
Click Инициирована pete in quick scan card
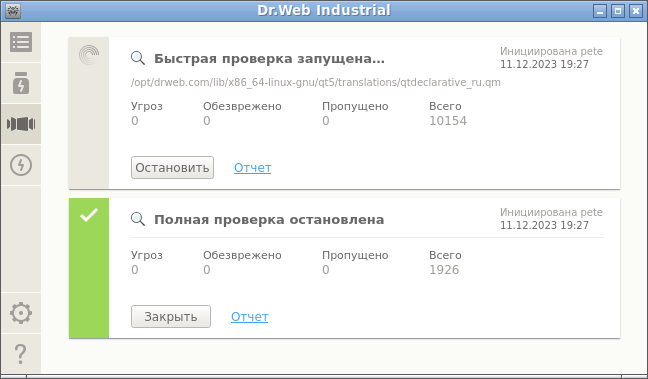(551, 51)
